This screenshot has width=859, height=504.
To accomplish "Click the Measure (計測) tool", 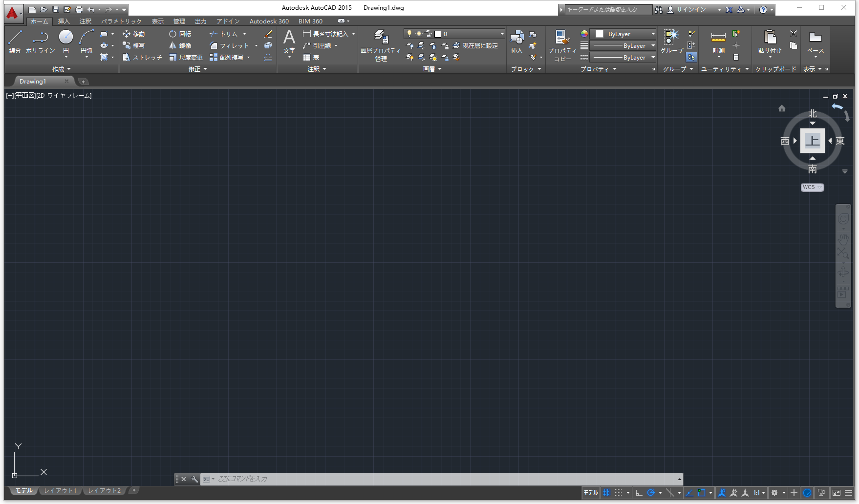I will pyautogui.click(x=718, y=44).
